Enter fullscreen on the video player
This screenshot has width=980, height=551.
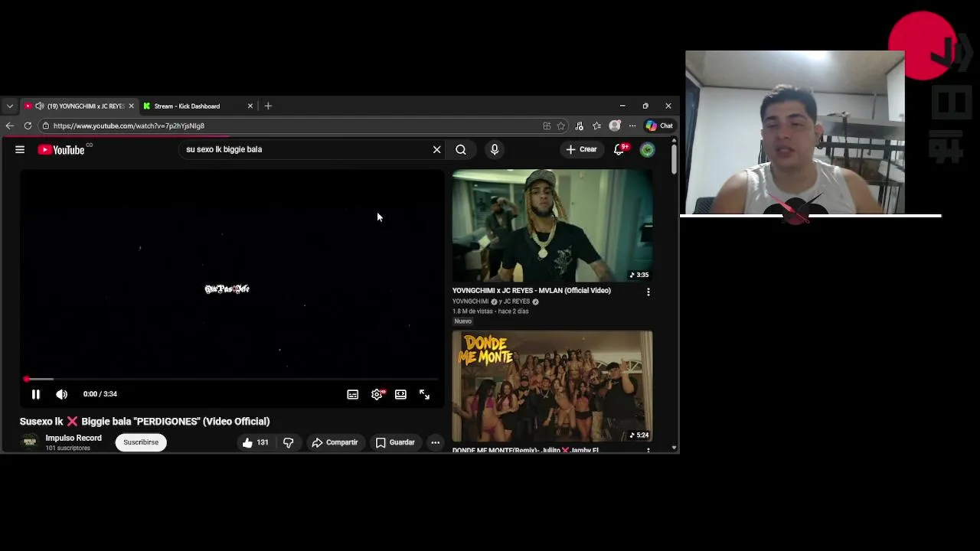point(424,394)
